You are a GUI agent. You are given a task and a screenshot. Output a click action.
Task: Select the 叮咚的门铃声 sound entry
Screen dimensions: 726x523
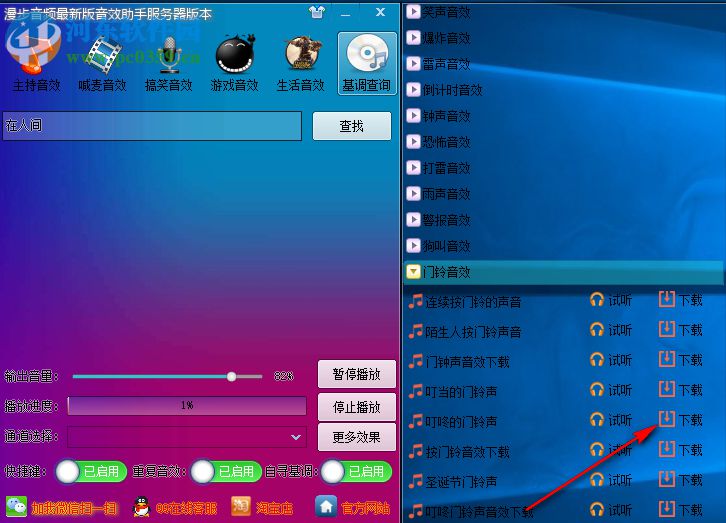pyautogui.click(x=453, y=422)
